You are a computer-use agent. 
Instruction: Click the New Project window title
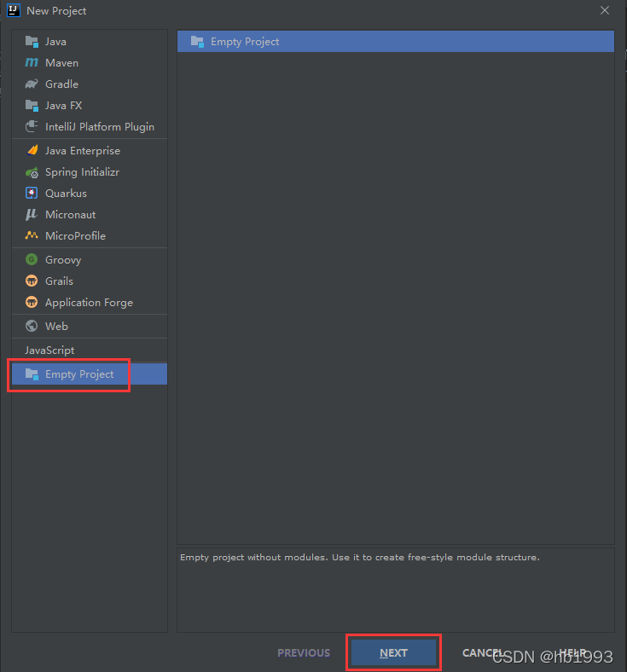click(x=56, y=11)
